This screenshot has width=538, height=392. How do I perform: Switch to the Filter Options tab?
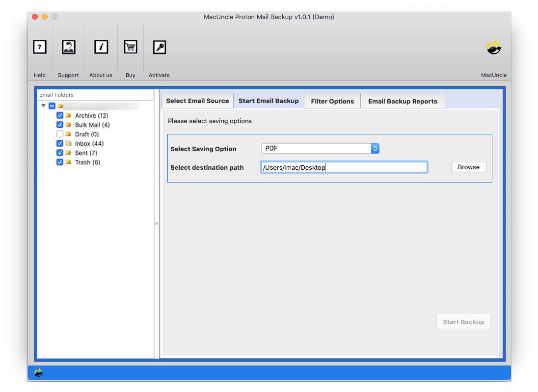point(332,101)
